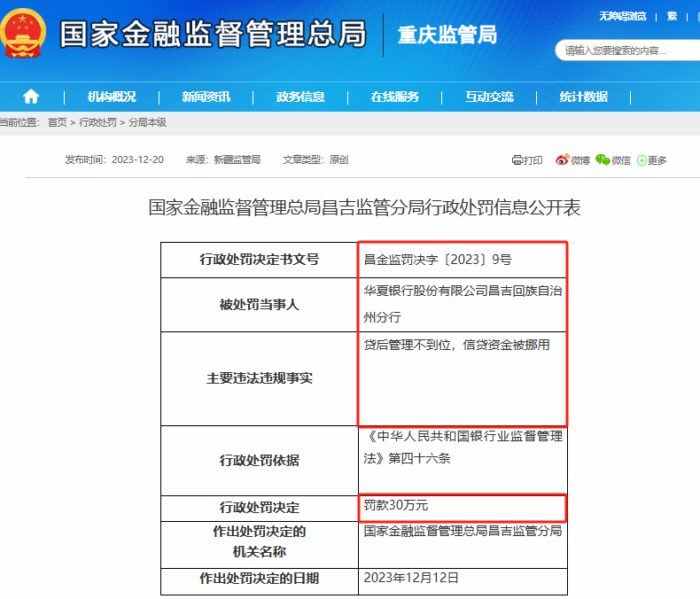Click the cell 华夏银行股份有限公司昌吉回族自治州分行
The width and height of the screenshot is (700, 599).
click(463, 305)
